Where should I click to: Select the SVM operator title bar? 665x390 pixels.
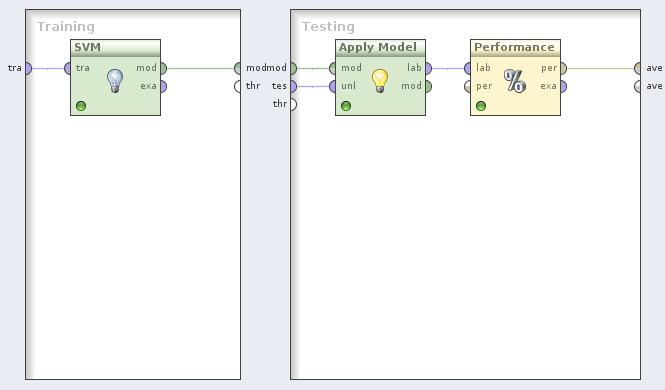[x=115, y=47]
